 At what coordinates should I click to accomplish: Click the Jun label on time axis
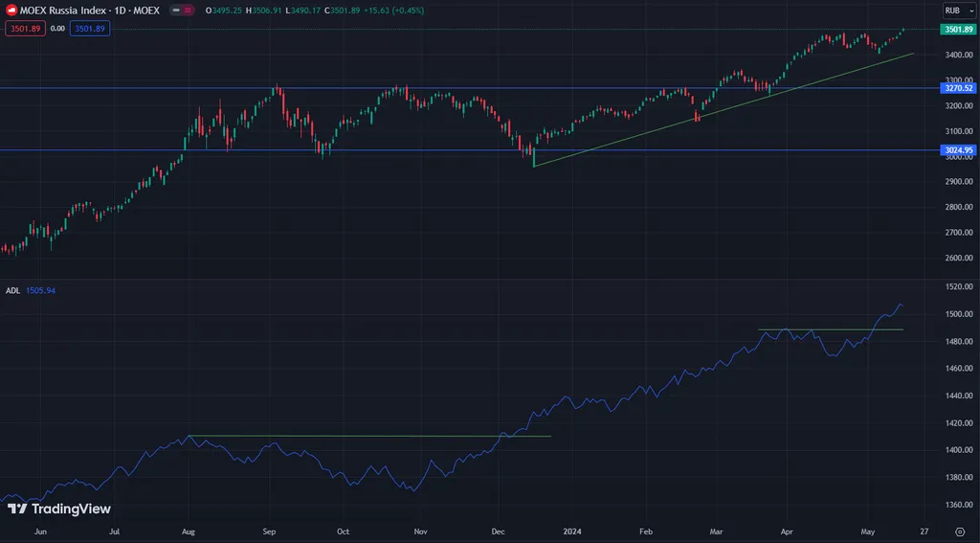40,532
